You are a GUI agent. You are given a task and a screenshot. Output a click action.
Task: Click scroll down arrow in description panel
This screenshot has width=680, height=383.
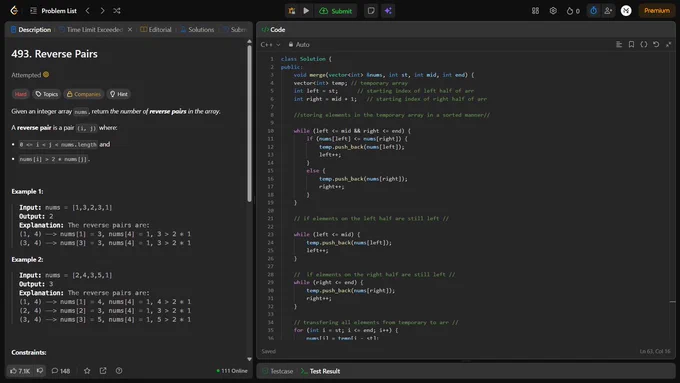click(x=249, y=359)
